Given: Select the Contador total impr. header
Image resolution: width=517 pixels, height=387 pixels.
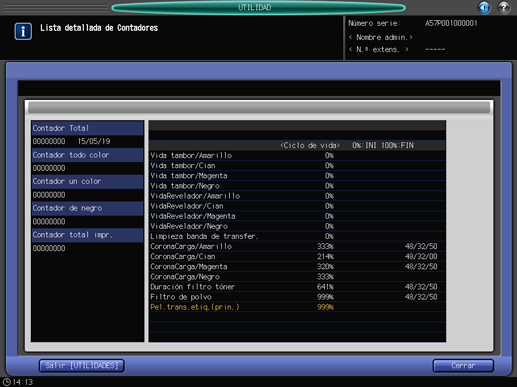Looking at the screenshot, I should point(87,235).
